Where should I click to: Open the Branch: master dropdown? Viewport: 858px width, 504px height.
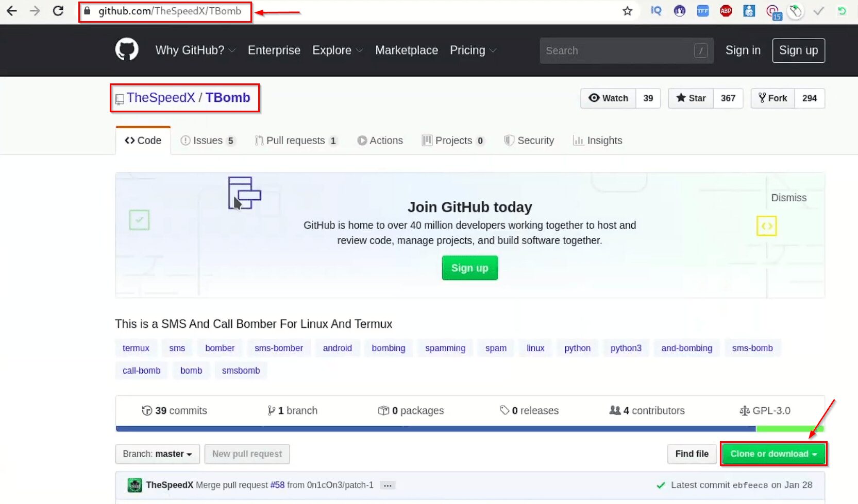[x=158, y=454]
